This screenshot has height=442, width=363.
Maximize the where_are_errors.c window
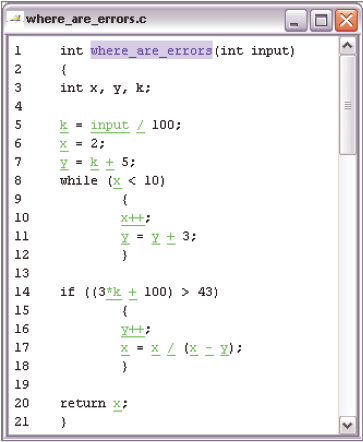coord(321,20)
